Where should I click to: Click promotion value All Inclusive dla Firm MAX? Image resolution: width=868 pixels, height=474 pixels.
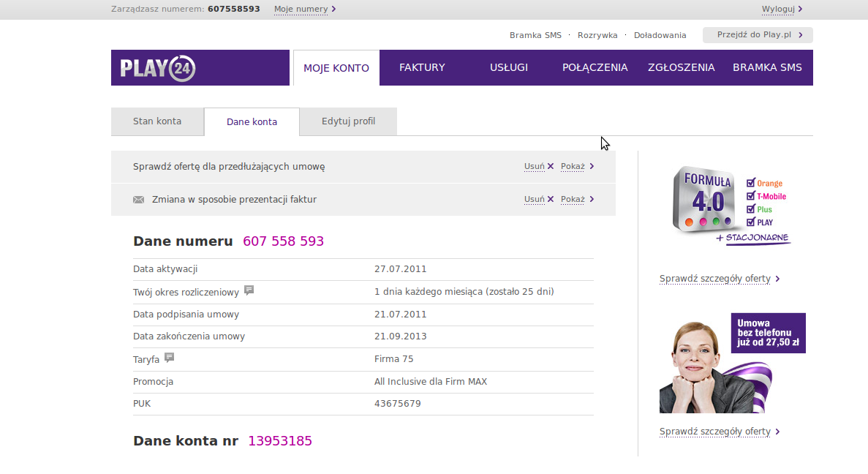(431, 382)
